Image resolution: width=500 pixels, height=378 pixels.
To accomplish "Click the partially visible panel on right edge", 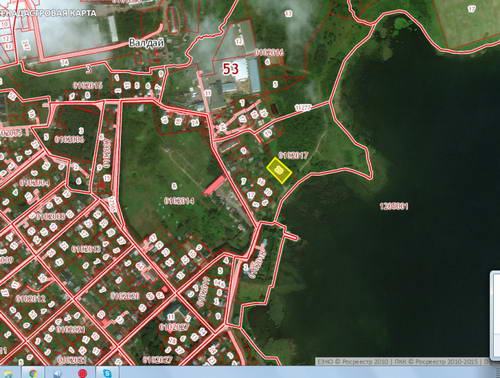I will tap(495, 316).
